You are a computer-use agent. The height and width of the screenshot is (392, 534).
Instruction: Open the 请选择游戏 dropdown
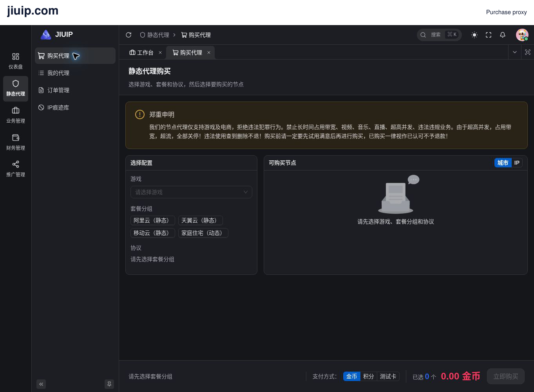[191, 192]
